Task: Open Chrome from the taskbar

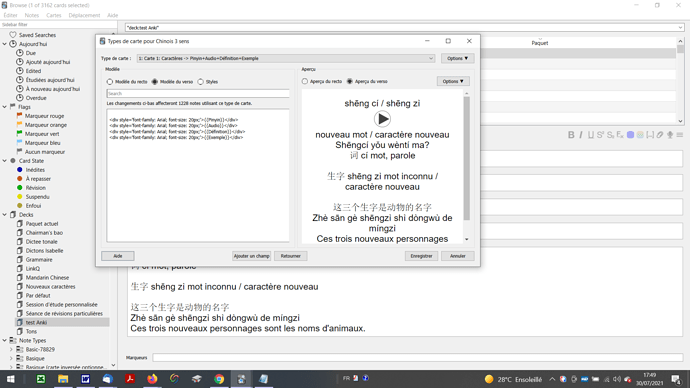Action: point(219,379)
